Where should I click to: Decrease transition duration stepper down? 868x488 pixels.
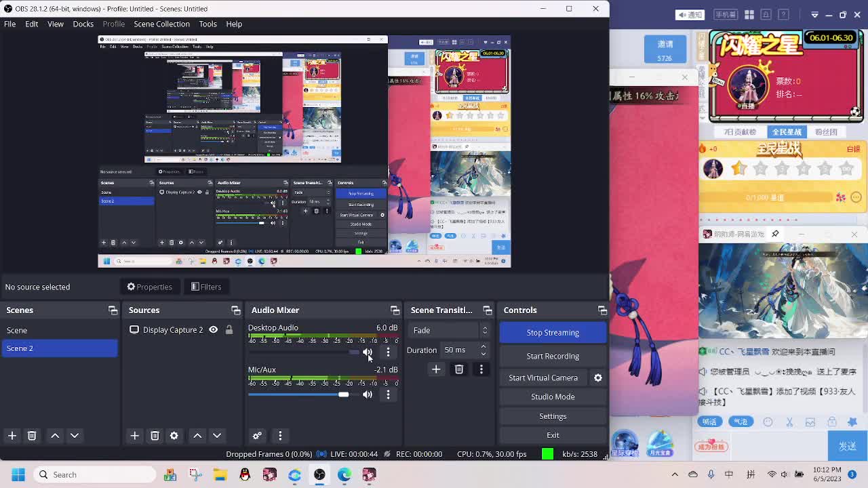(484, 354)
